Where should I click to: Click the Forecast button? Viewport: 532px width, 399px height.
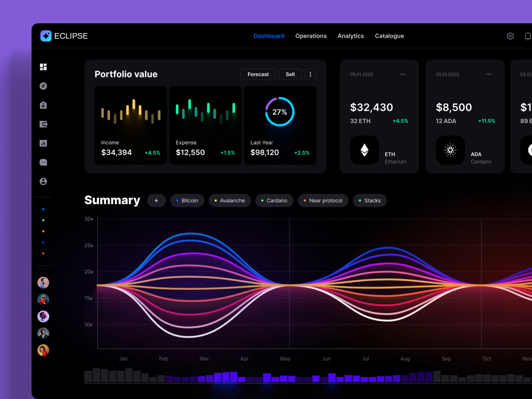[258, 74]
